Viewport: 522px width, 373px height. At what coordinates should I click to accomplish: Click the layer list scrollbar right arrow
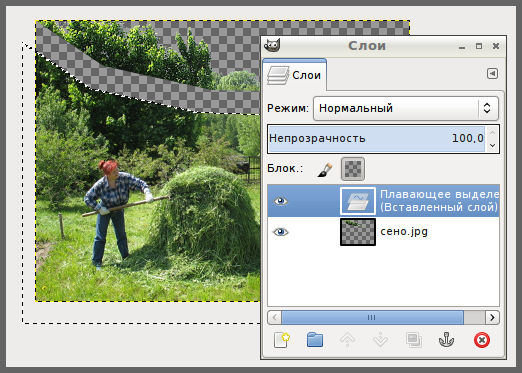click(492, 317)
